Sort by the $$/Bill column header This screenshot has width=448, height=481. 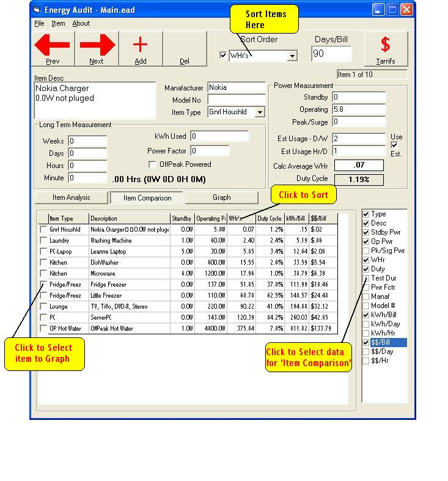pos(323,218)
